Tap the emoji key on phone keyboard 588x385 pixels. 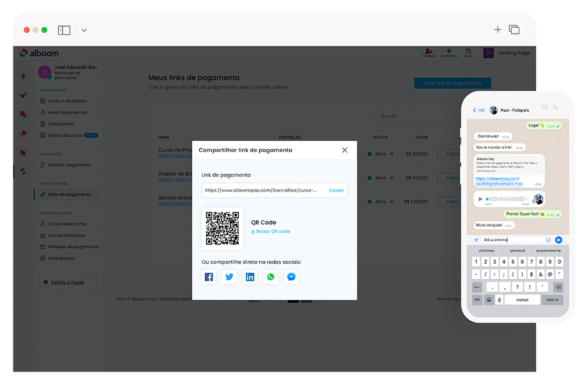tap(489, 300)
